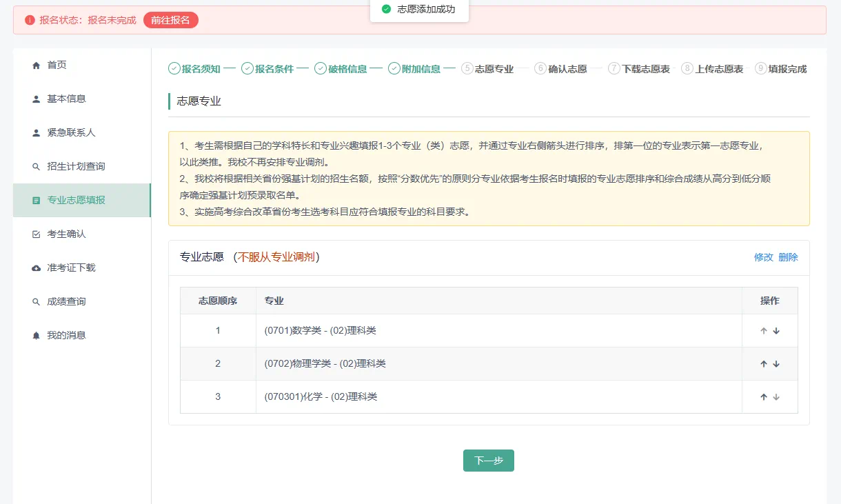Open 招生计划查询 search icon
Image resolution: width=841 pixels, height=504 pixels.
[x=35, y=166]
